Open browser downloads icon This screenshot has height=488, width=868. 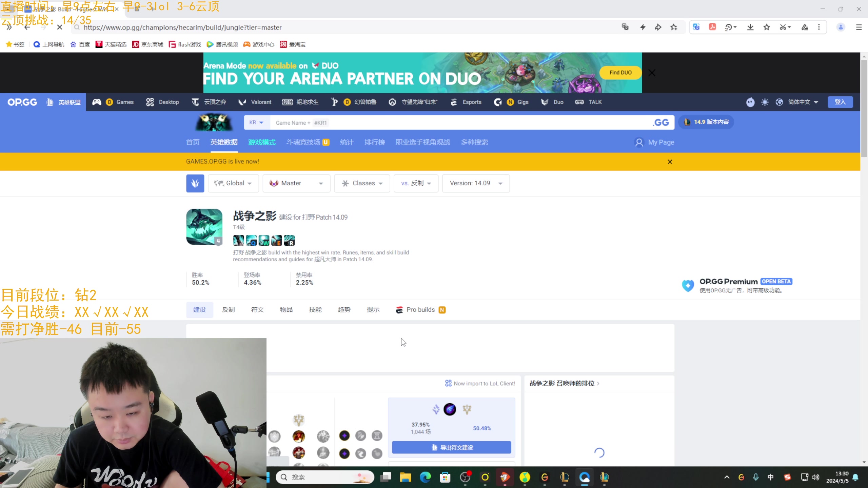pyautogui.click(x=750, y=27)
